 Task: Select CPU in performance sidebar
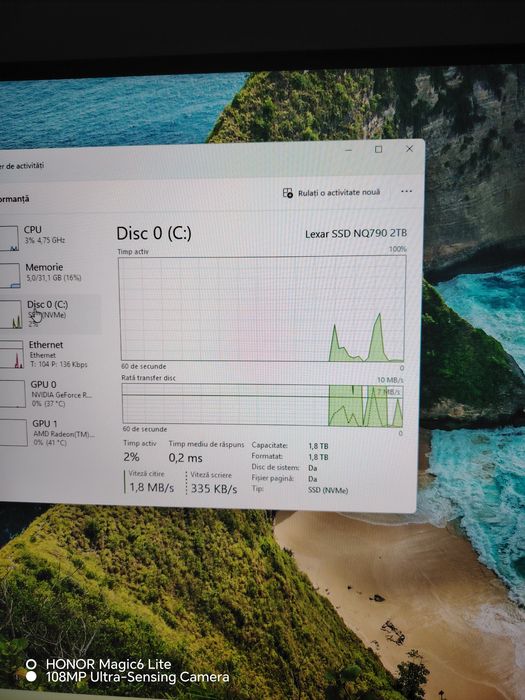pyautogui.click(x=49, y=237)
